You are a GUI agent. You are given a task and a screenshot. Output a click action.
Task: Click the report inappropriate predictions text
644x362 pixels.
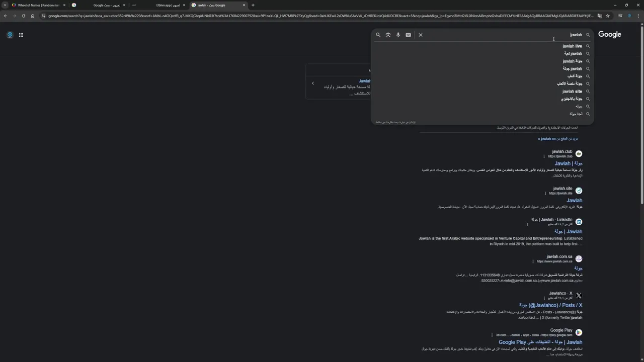395,122
